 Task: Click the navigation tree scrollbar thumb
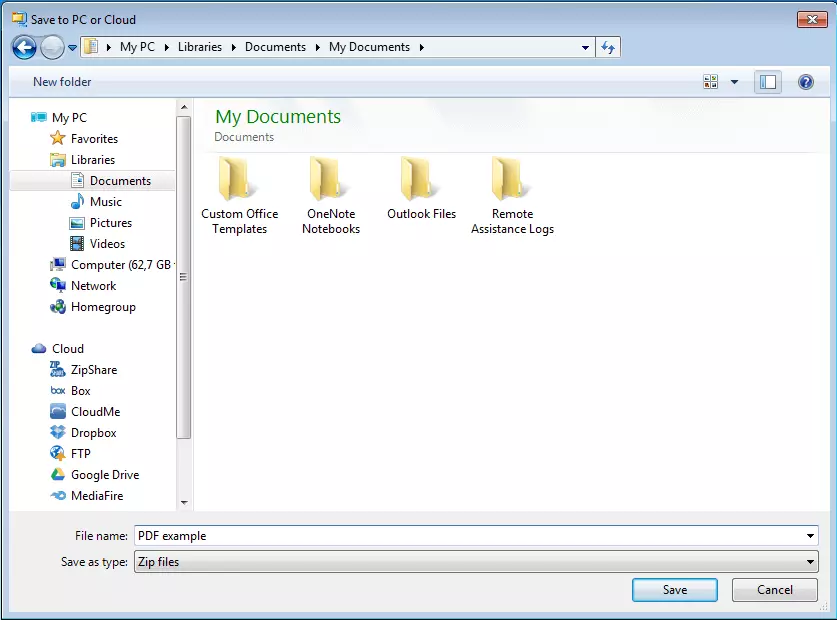point(184,277)
